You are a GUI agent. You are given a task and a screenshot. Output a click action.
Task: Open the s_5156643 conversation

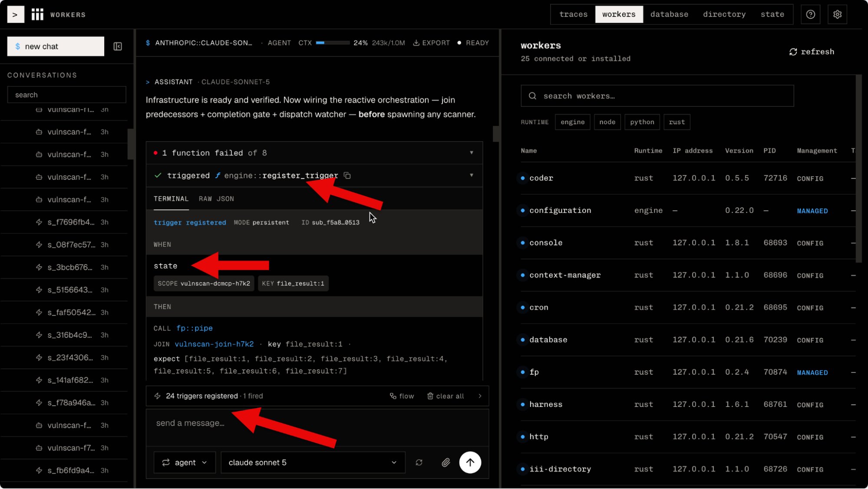click(64, 290)
